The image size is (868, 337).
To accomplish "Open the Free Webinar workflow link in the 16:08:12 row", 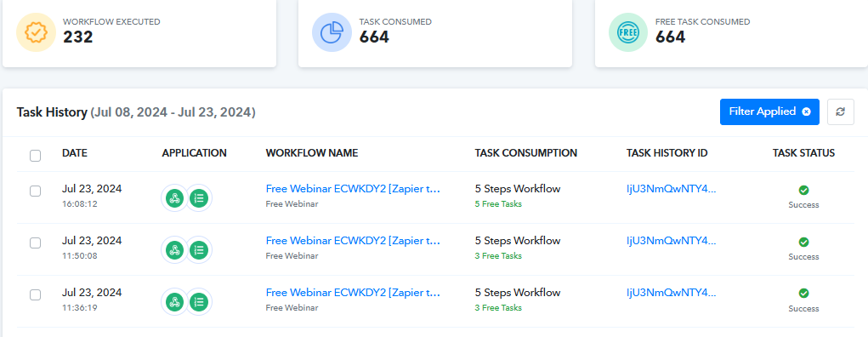I will tap(353, 188).
